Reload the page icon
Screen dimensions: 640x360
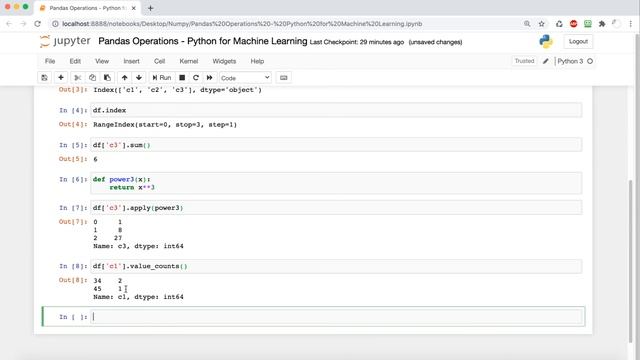[38, 24]
